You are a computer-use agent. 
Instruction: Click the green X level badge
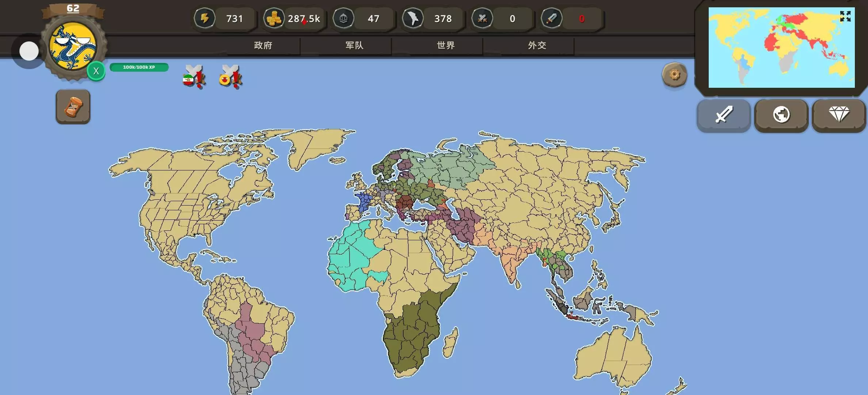(x=96, y=71)
